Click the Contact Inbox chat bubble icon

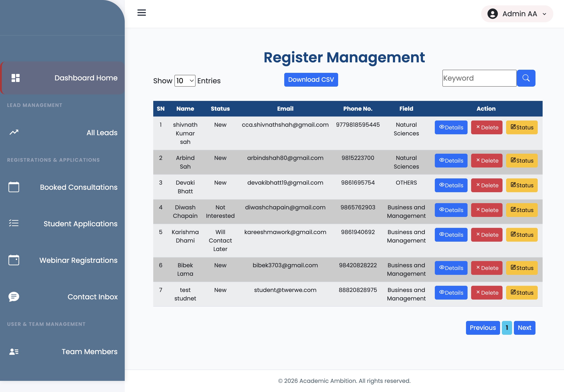click(x=14, y=297)
